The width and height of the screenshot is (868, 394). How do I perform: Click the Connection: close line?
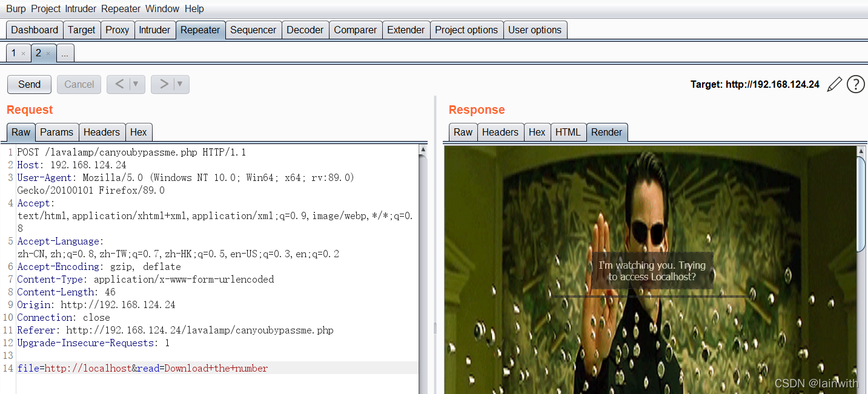pyautogui.click(x=64, y=318)
